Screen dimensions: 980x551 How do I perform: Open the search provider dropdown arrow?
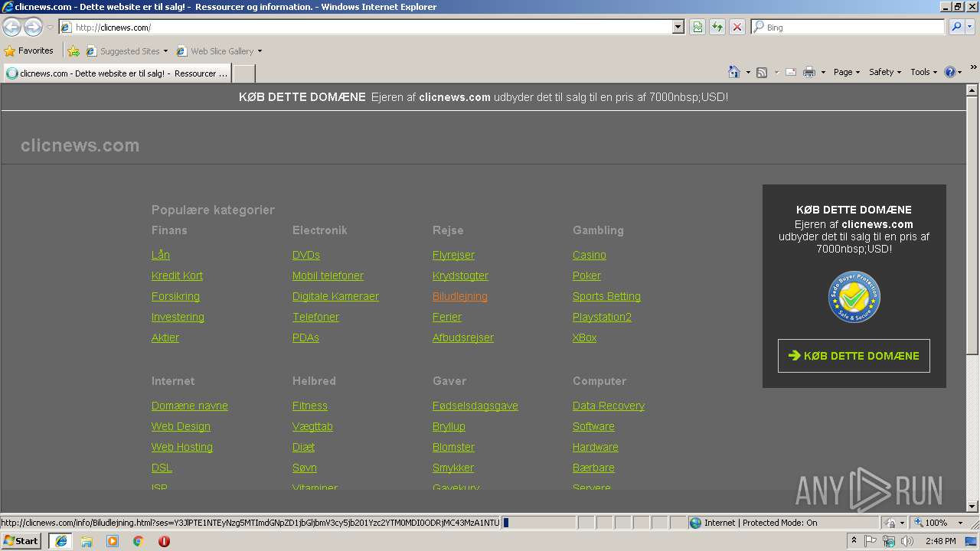pos(971,27)
